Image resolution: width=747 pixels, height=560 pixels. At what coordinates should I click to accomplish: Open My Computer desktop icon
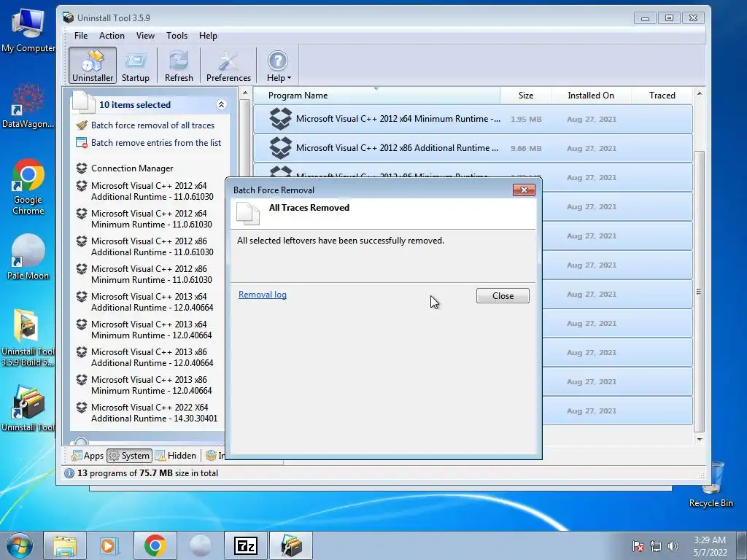[x=28, y=30]
